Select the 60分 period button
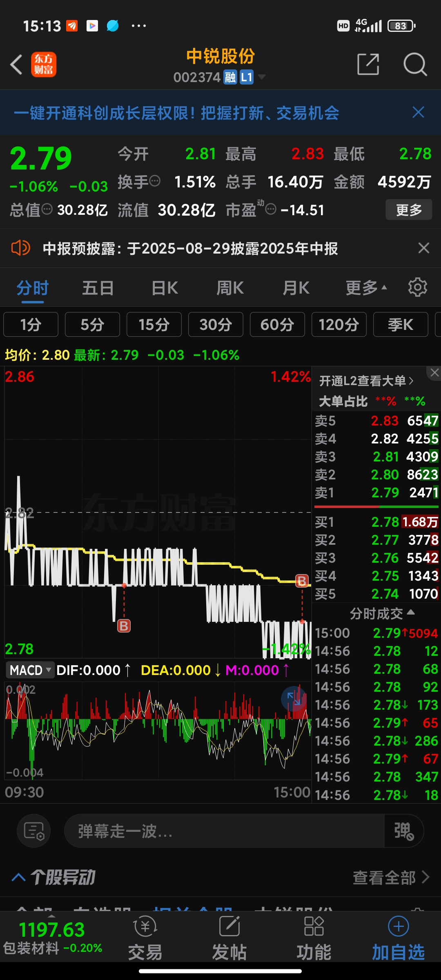This screenshot has height=980, width=441. [x=277, y=325]
